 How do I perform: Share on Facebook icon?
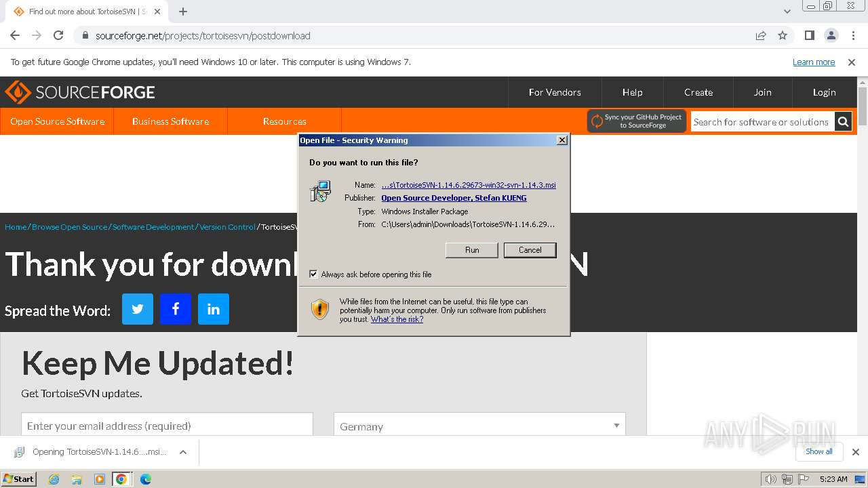point(176,309)
